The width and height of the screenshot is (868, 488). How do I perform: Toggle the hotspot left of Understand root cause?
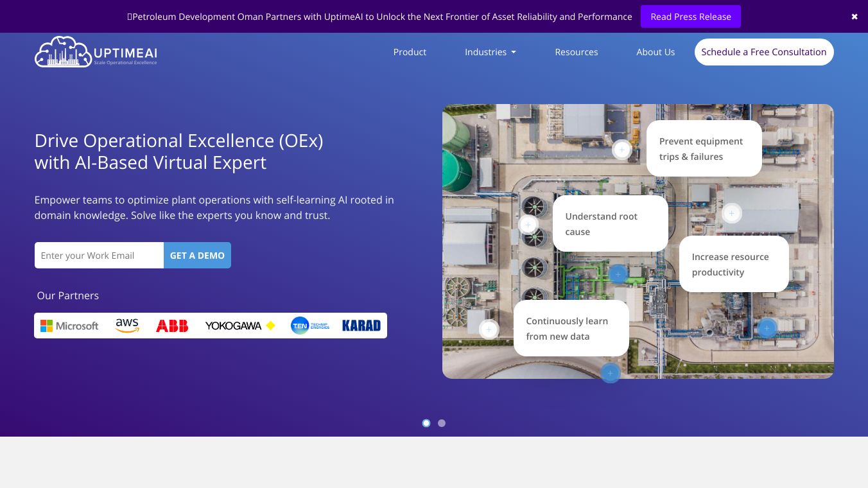click(528, 224)
